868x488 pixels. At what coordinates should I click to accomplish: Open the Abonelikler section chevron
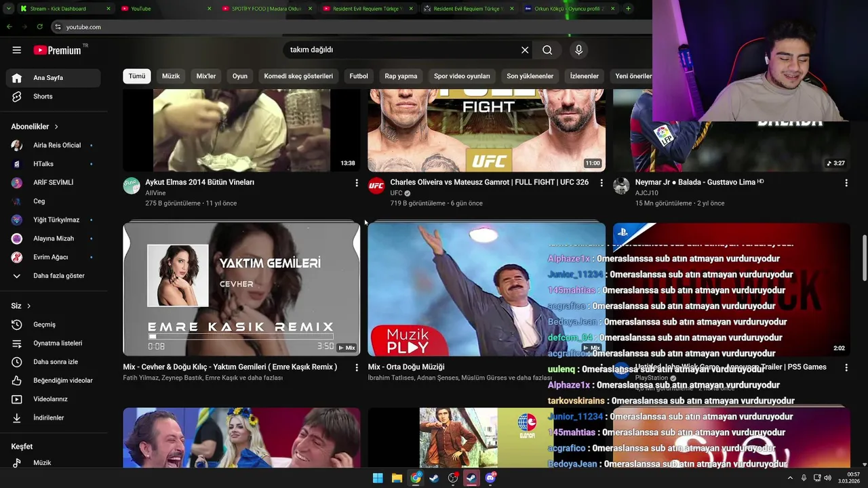click(56, 127)
